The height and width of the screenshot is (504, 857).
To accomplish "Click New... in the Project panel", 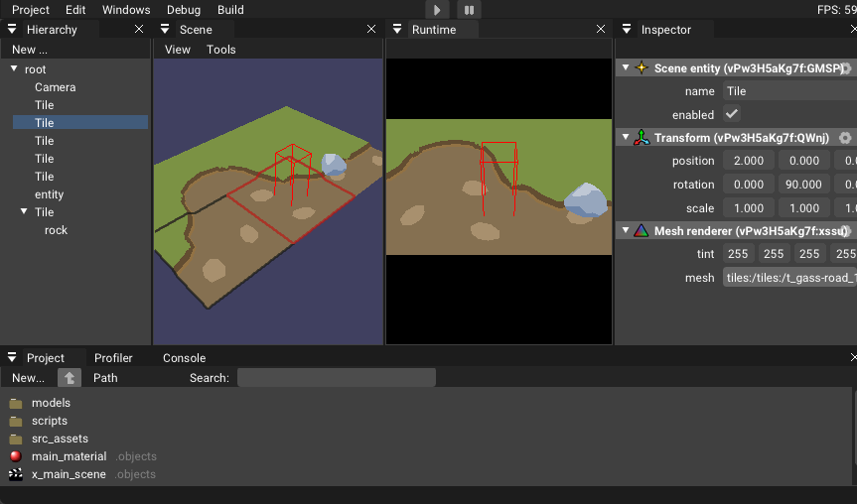I will click(x=29, y=378).
